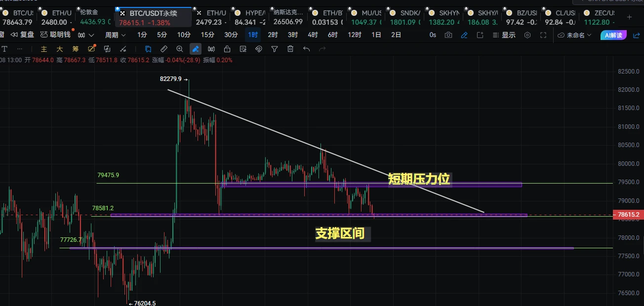
Task: Switch to the ZEC/US symbol tab
Action: click(x=599, y=17)
